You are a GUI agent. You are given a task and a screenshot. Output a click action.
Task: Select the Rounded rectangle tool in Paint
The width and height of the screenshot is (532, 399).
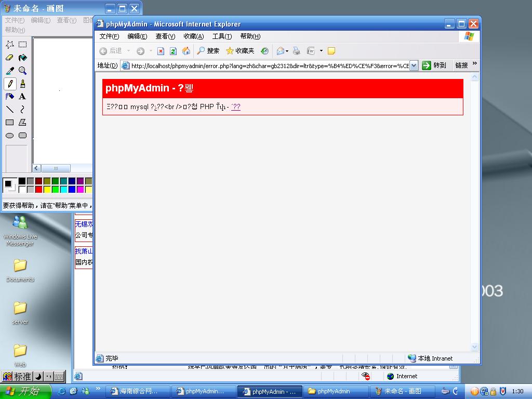(23, 136)
